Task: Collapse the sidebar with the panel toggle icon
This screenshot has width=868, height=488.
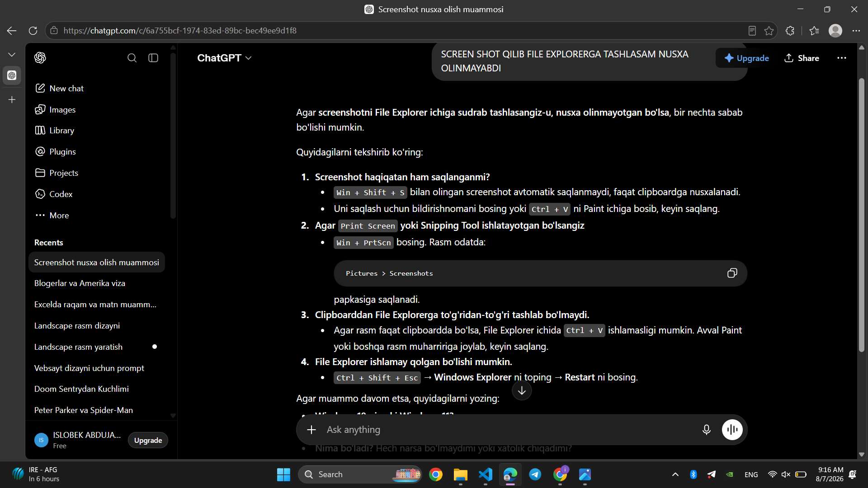Action: click(x=153, y=58)
